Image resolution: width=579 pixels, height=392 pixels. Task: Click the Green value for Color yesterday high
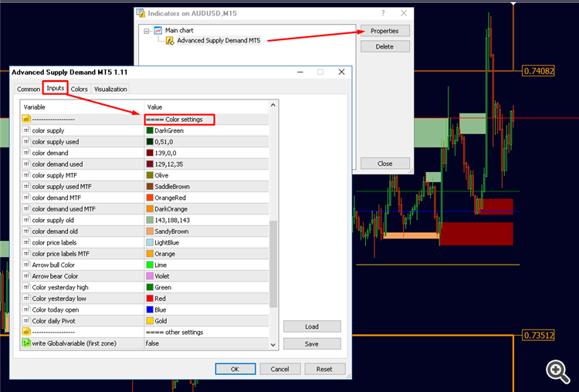coord(163,288)
